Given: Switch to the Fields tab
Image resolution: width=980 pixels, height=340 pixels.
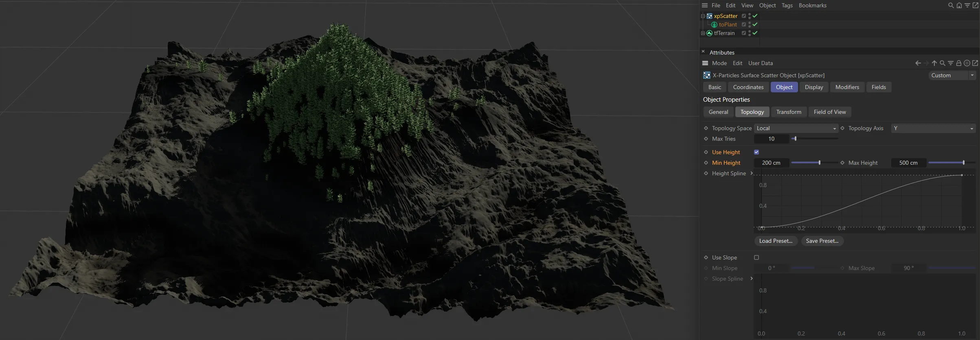Looking at the screenshot, I should (879, 87).
